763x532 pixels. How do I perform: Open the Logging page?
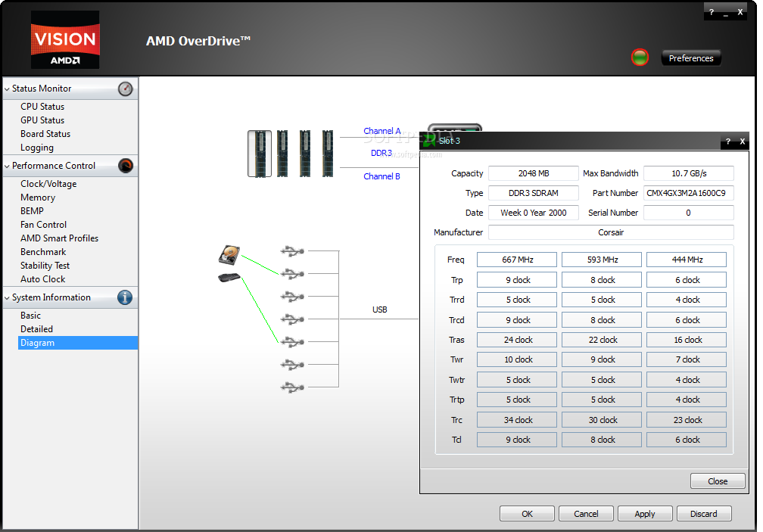[37, 148]
